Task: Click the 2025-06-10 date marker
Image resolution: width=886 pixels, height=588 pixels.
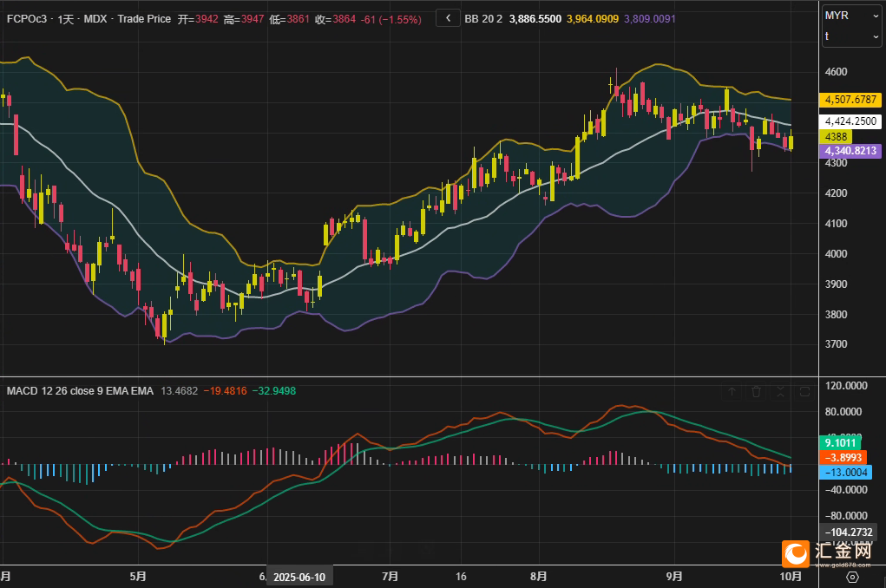Action: 299,578
